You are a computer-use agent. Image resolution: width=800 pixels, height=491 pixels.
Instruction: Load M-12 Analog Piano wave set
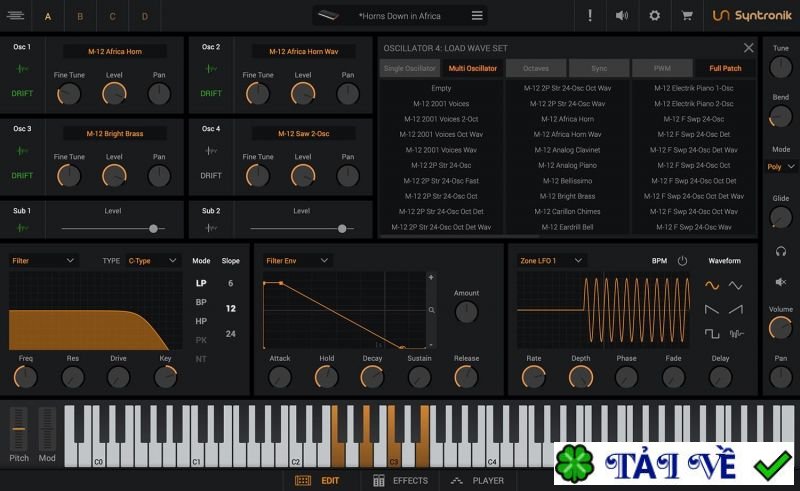pyautogui.click(x=567, y=165)
